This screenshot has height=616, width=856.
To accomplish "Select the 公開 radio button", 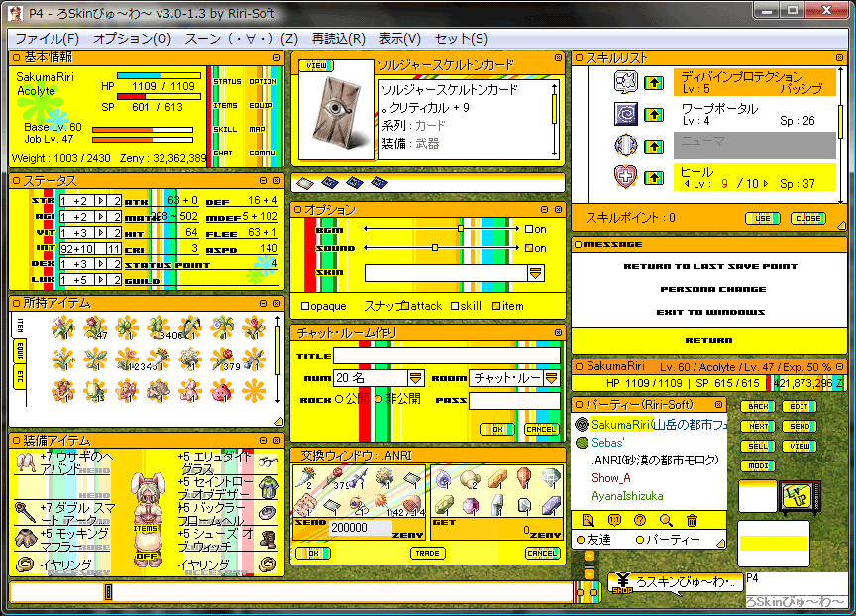I will point(339,400).
